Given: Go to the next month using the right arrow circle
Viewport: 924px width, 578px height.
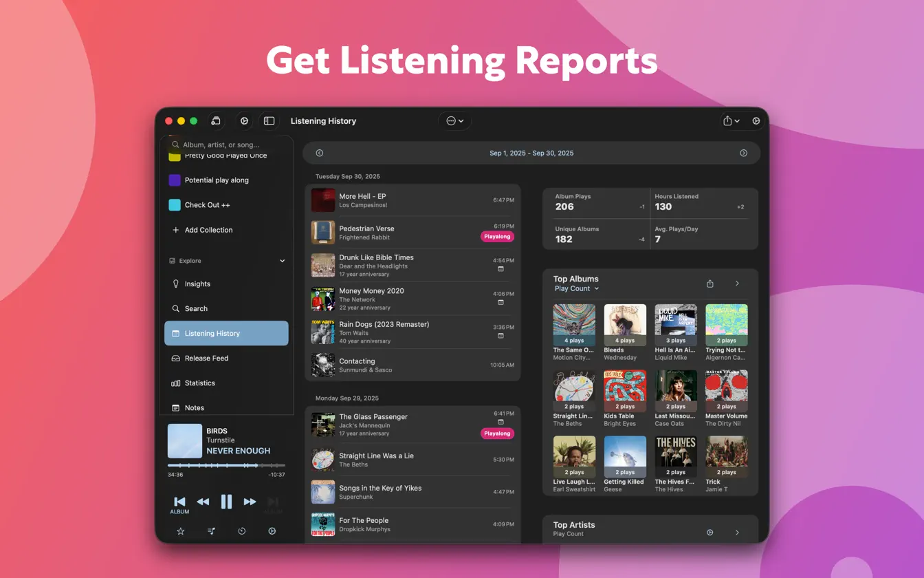Looking at the screenshot, I should coord(743,153).
